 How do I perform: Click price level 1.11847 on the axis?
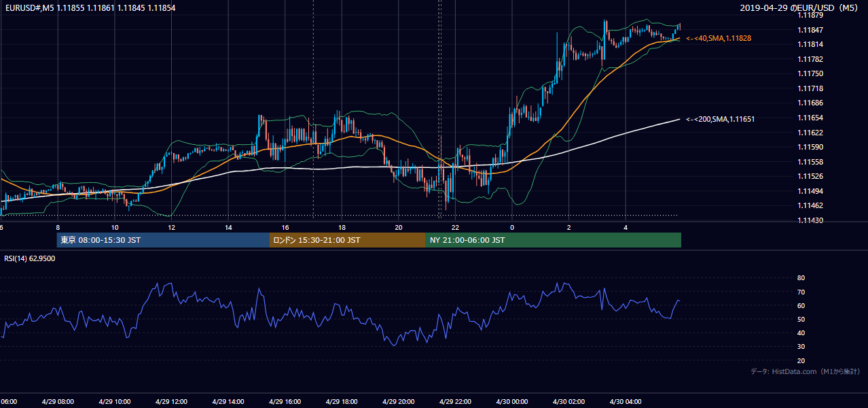coord(810,30)
